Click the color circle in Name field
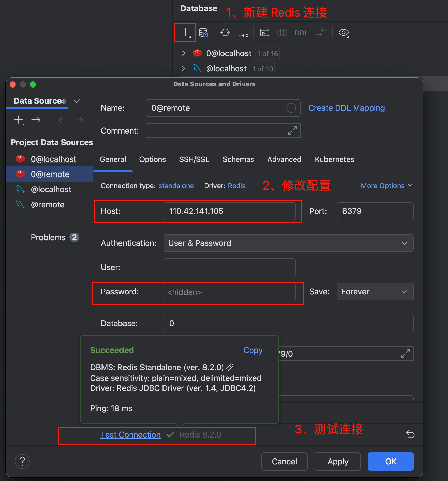The image size is (448, 481). click(291, 108)
